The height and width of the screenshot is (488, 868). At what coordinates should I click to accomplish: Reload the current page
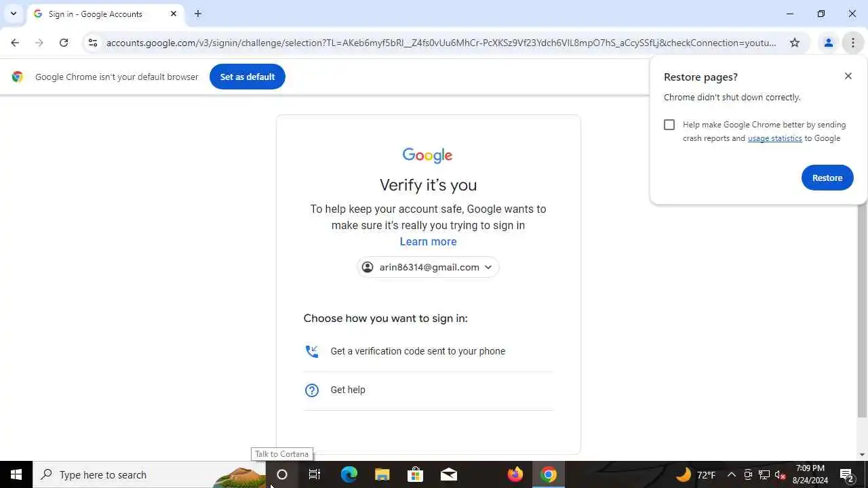point(64,43)
